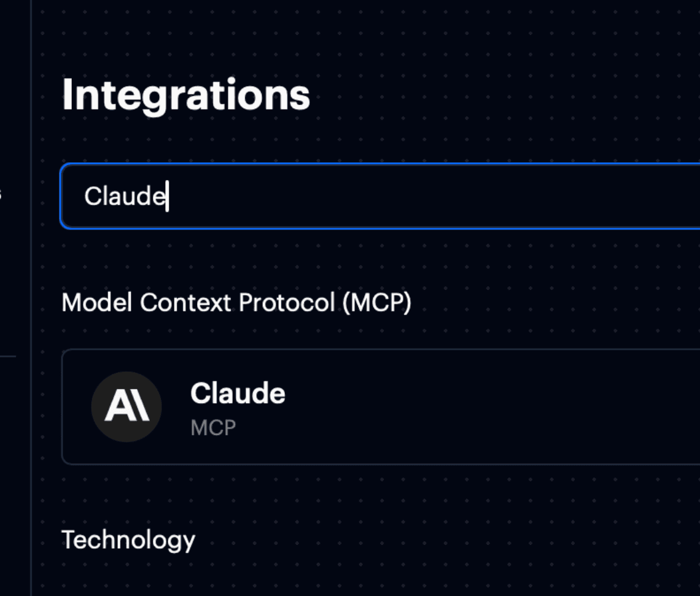
Task: Click the Claude title text on the card
Action: coord(238,394)
